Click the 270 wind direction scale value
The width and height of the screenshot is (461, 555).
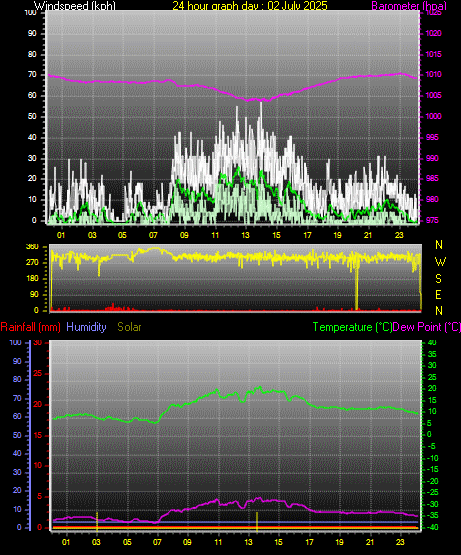tap(32, 263)
